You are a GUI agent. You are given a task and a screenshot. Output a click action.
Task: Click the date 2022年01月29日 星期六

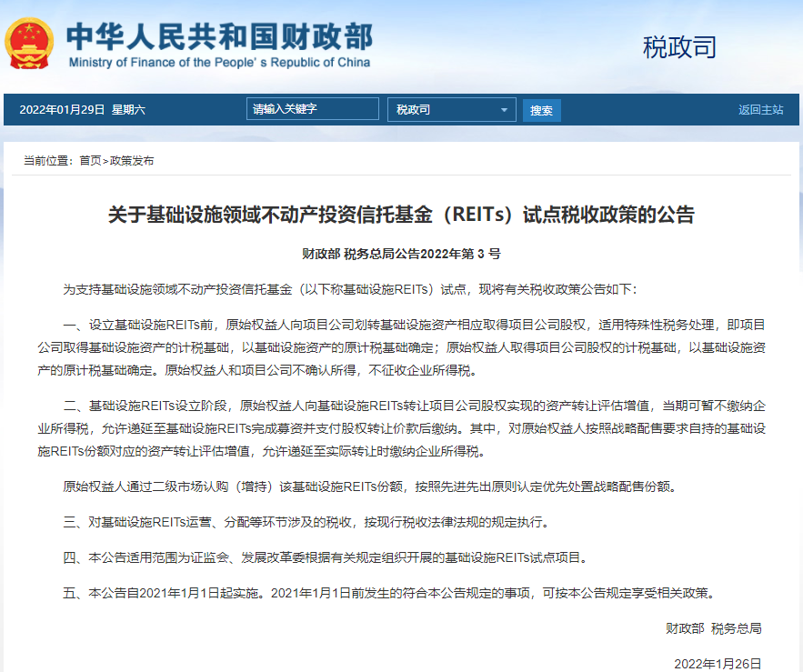82,110
